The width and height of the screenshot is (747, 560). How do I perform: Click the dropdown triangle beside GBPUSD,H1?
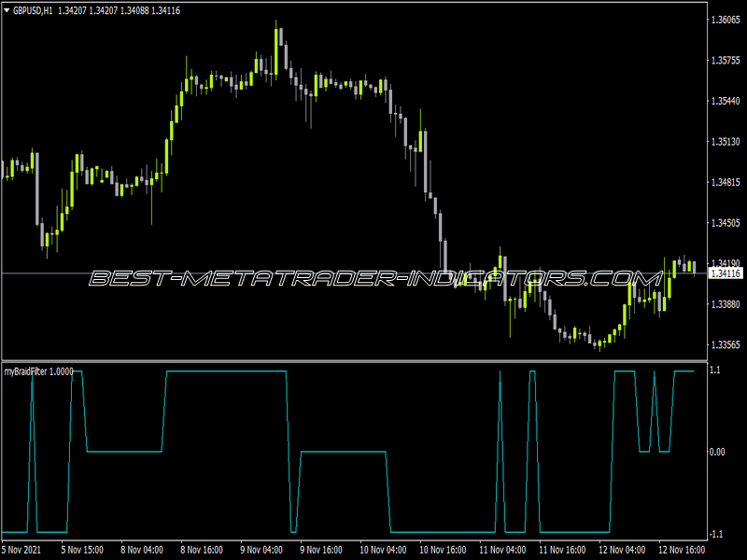7,10
